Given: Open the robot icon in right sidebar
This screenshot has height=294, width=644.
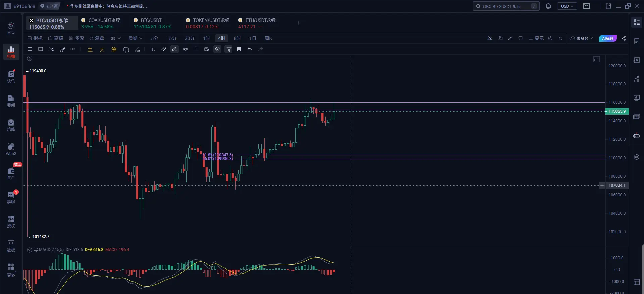Looking at the screenshot, I should tap(637, 136).
